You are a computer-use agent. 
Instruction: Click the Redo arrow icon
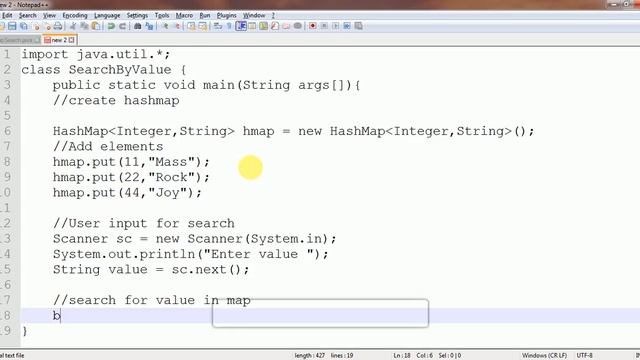click(122, 26)
